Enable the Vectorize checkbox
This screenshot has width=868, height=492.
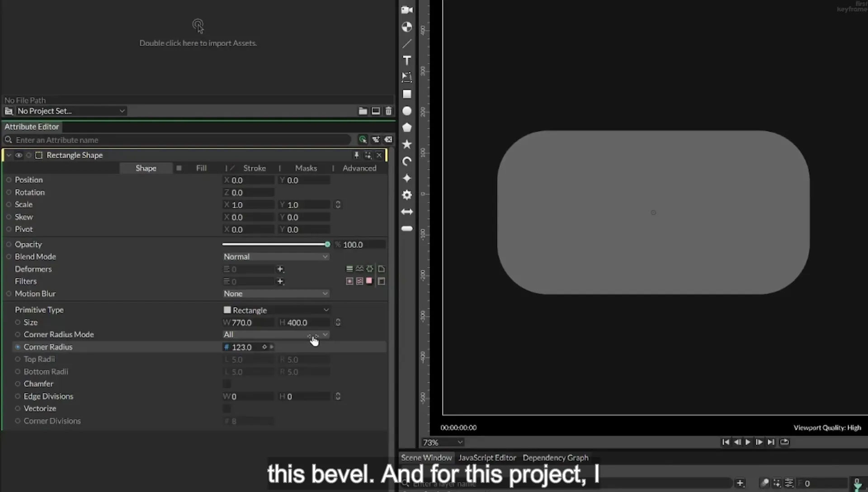[227, 409]
